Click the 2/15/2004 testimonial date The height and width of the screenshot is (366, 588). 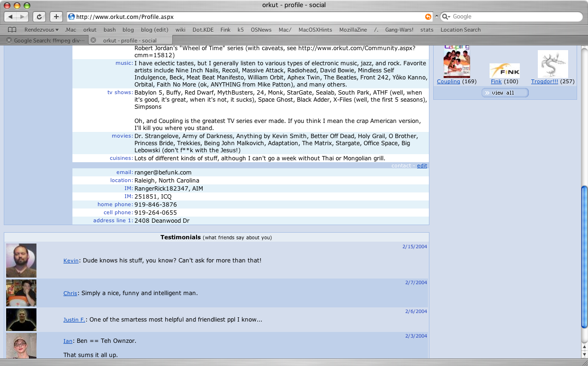[x=415, y=246]
